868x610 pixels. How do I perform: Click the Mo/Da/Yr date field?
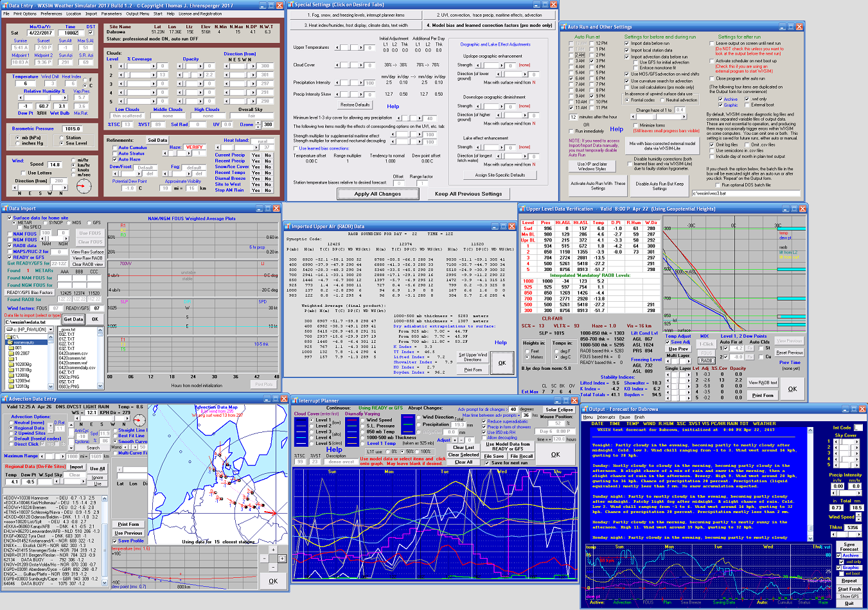(x=40, y=33)
